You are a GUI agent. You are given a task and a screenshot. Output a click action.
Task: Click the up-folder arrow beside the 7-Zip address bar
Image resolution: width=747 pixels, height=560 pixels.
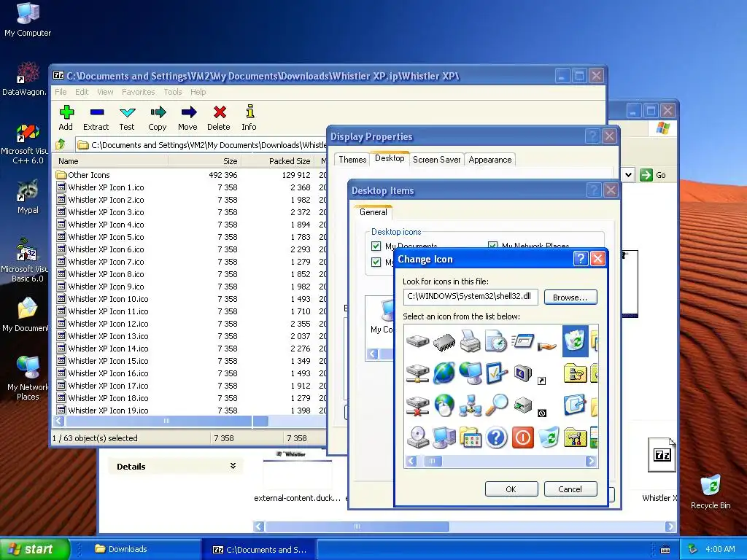61,144
